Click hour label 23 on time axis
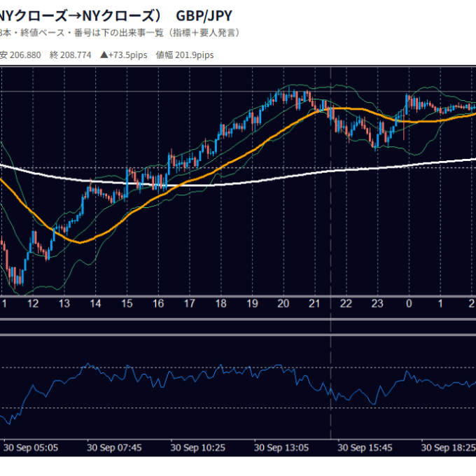 pos(377,304)
